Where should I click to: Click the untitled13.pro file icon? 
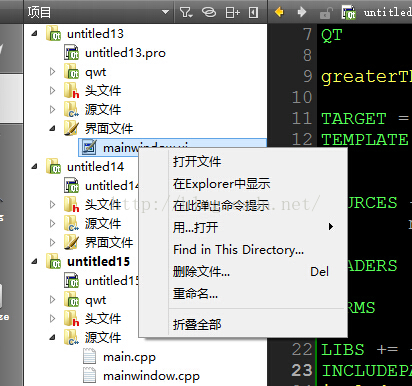pos(71,53)
